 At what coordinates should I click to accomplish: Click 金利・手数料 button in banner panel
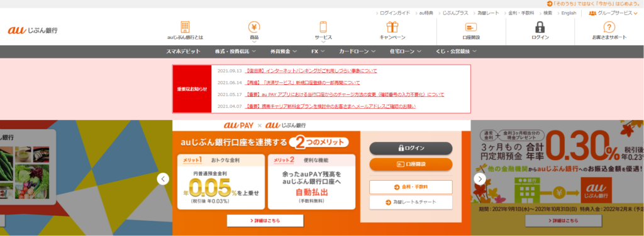[x=411, y=187]
